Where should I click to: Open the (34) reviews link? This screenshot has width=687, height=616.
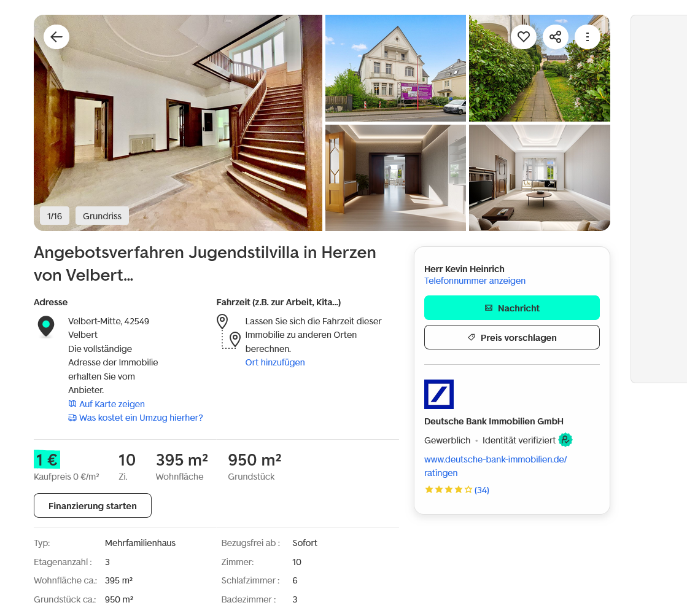(x=481, y=489)
